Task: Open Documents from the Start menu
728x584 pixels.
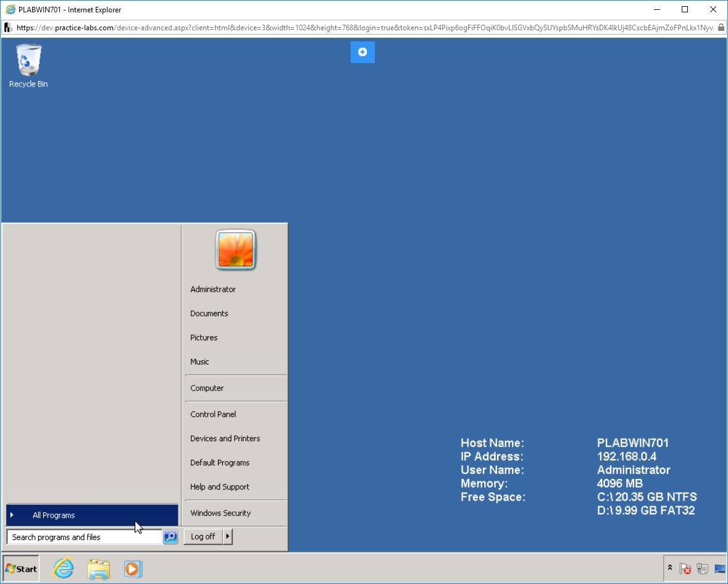Action: pyautogui.click(x=209, y=313)
